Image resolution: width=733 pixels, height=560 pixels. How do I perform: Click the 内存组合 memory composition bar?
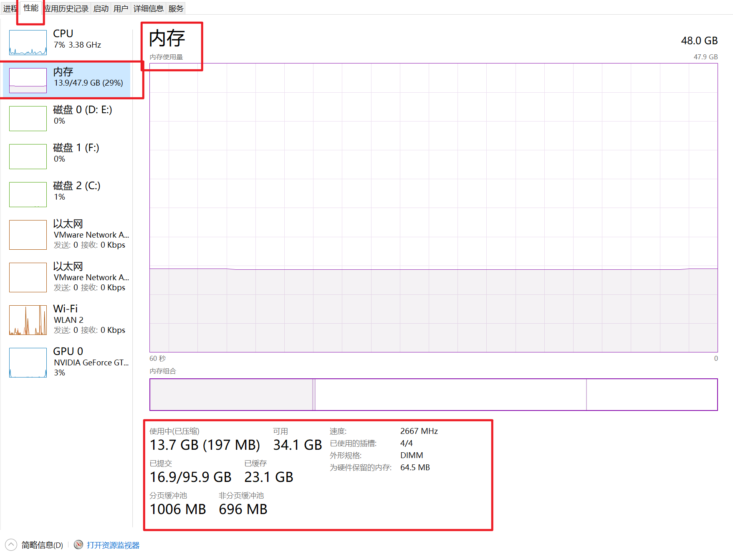(433, 395)
